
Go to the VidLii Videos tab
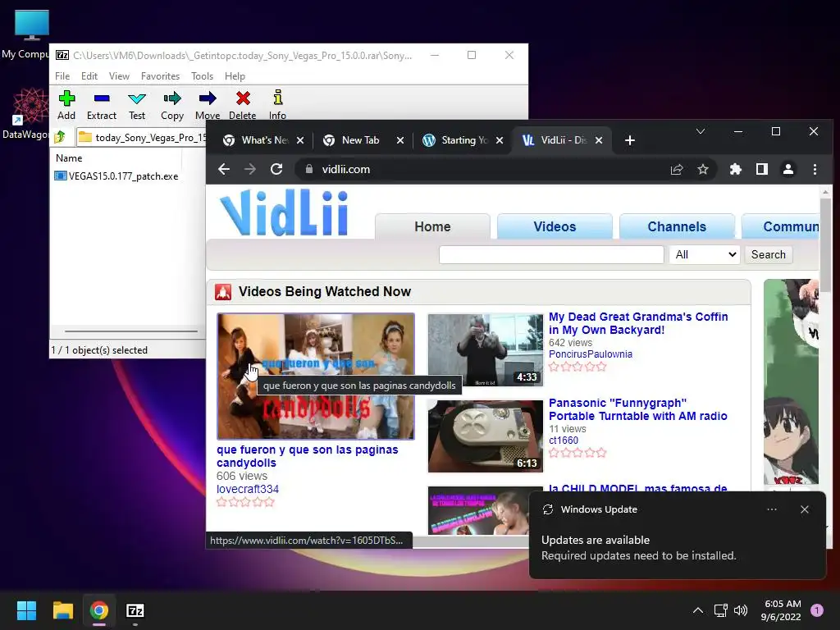point(555,226)
